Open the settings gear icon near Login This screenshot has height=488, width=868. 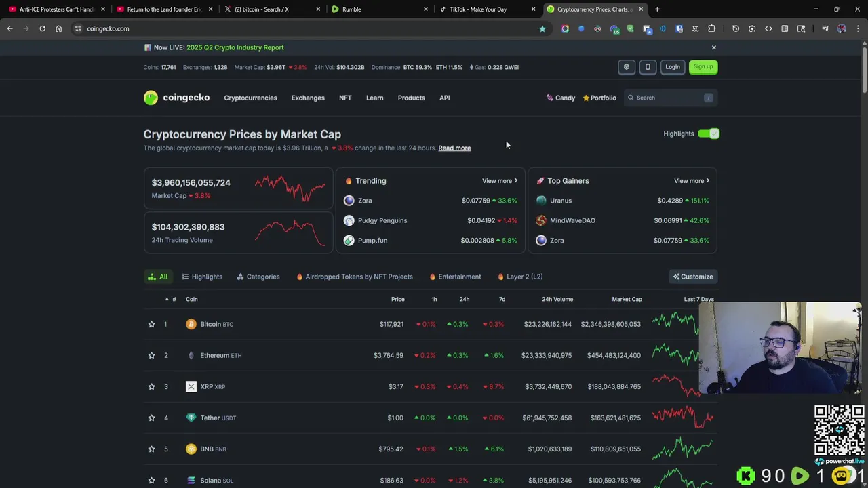point(627,67)
